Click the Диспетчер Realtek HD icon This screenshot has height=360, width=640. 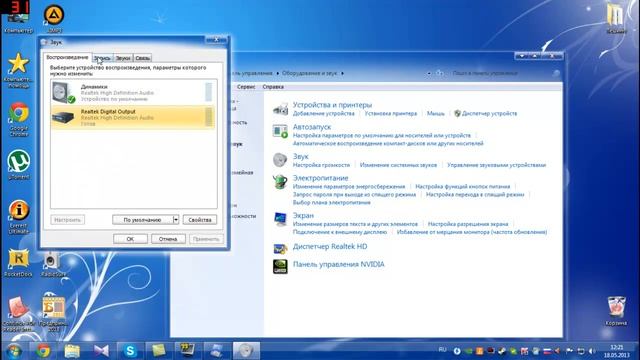[280, 248]
